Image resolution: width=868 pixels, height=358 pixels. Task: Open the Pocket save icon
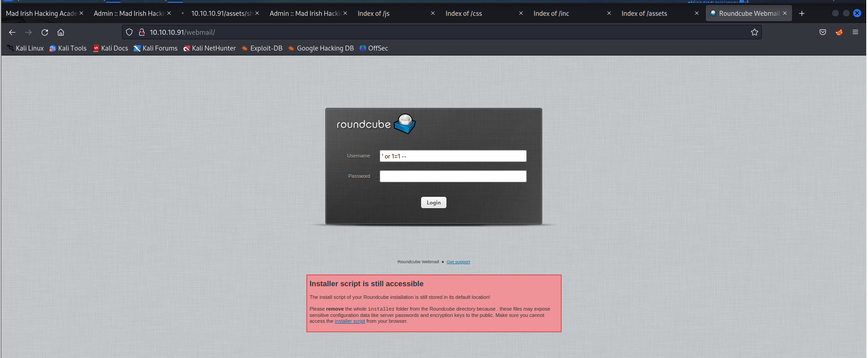tap(823, 33)
